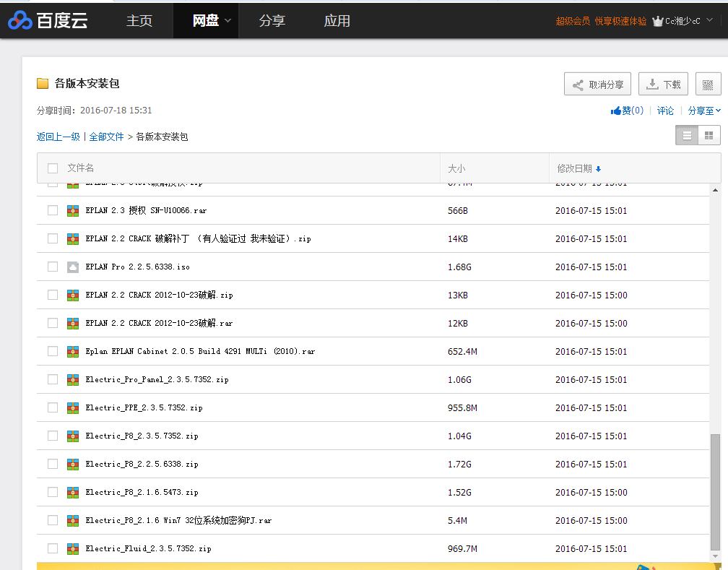
Task: Click the thumbs-up like icon
Action: pyautogui.click(x=615, y=111)
